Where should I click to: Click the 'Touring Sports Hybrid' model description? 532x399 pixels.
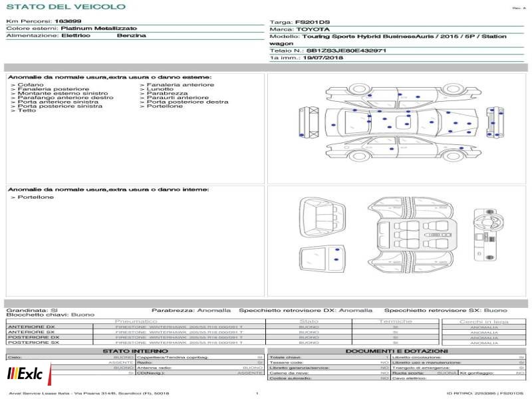point(388,40)
